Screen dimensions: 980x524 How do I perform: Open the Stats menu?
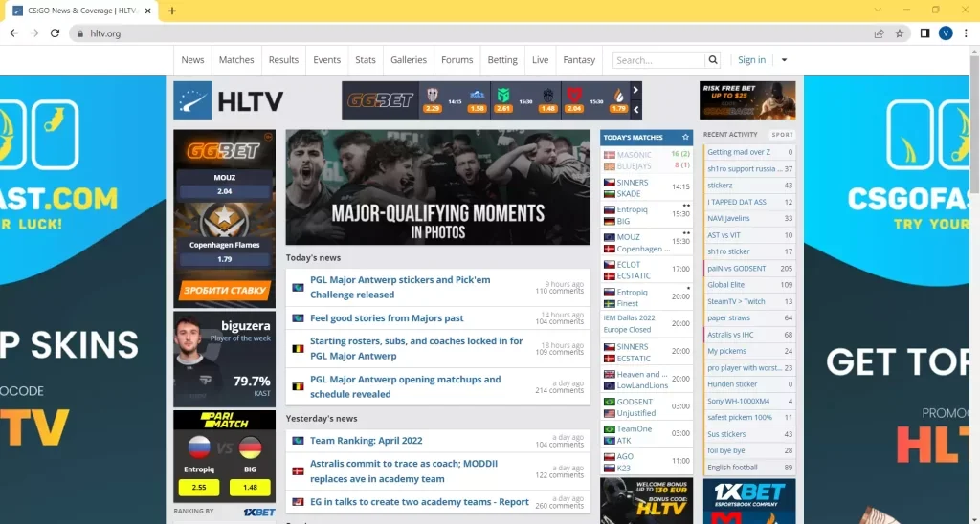pyautogui.click(x=366, y=60)
